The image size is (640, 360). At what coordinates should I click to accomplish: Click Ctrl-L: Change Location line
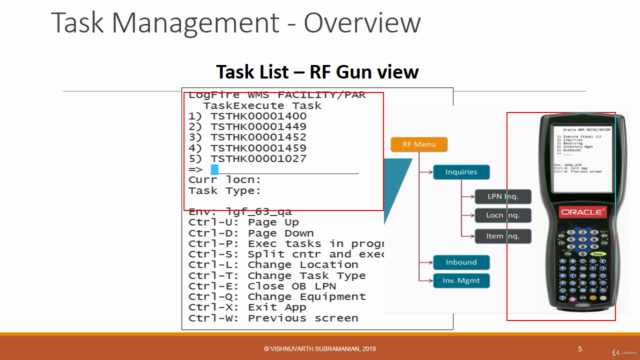pyautogui.click(x=273, y=265)
